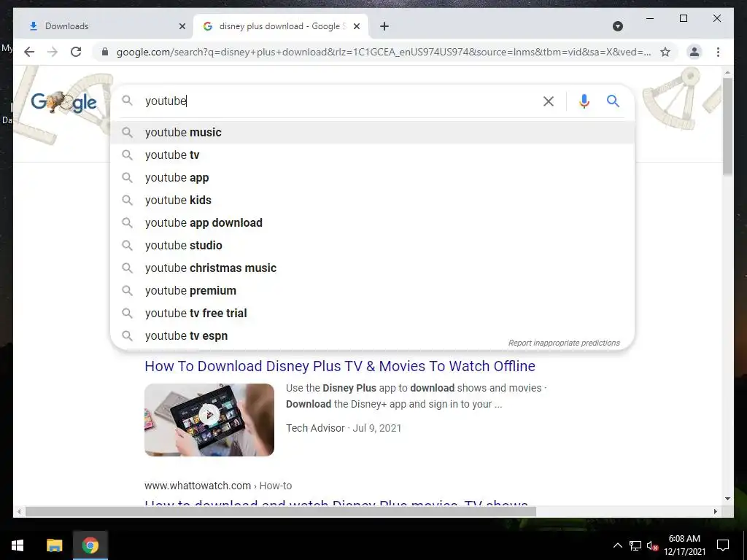The image size is (747, 560).
Task: Click the Chrome taskbar icon
Action: 90,545
